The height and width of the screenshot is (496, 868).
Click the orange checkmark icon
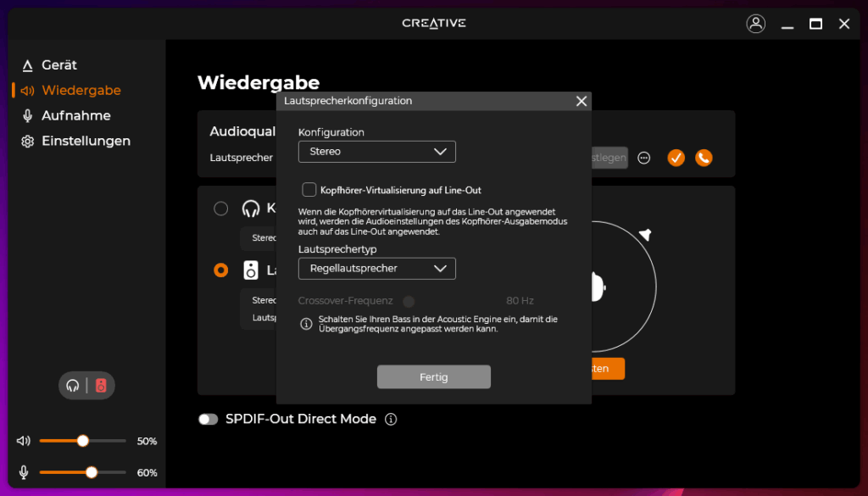point(676,158)
